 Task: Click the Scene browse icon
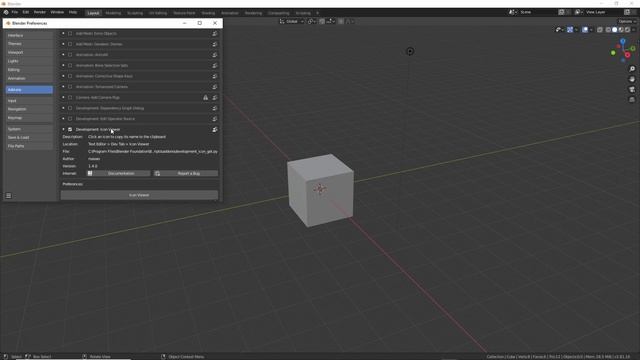point(512,12)
